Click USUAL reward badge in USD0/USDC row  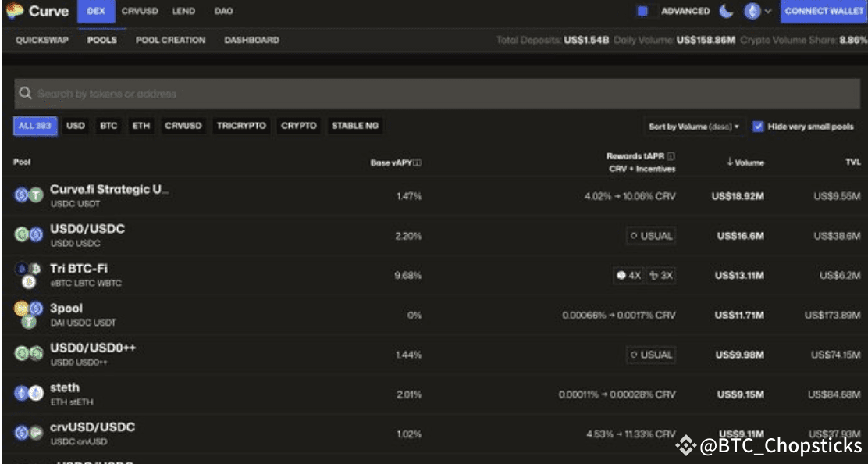651,236
